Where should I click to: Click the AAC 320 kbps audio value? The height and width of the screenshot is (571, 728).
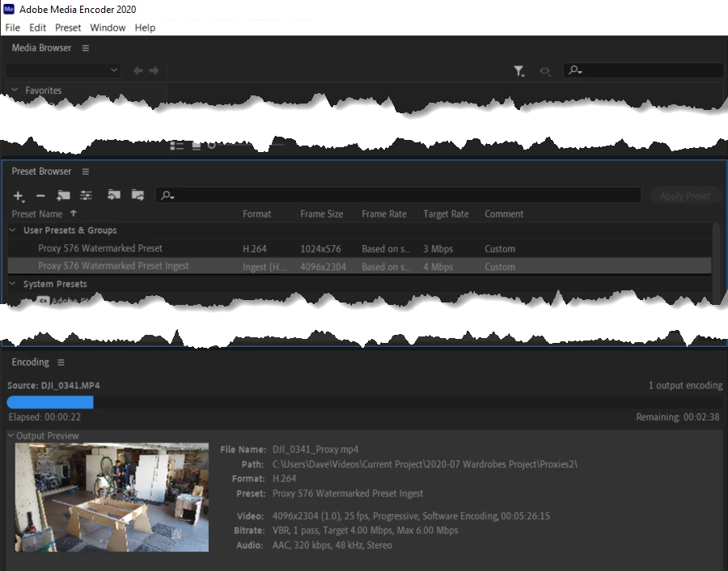[x=332, y=545]
